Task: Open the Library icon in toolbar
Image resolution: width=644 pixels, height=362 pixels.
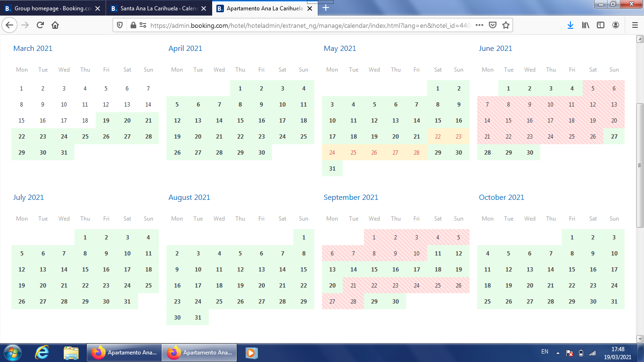Action: coord(586,25)
